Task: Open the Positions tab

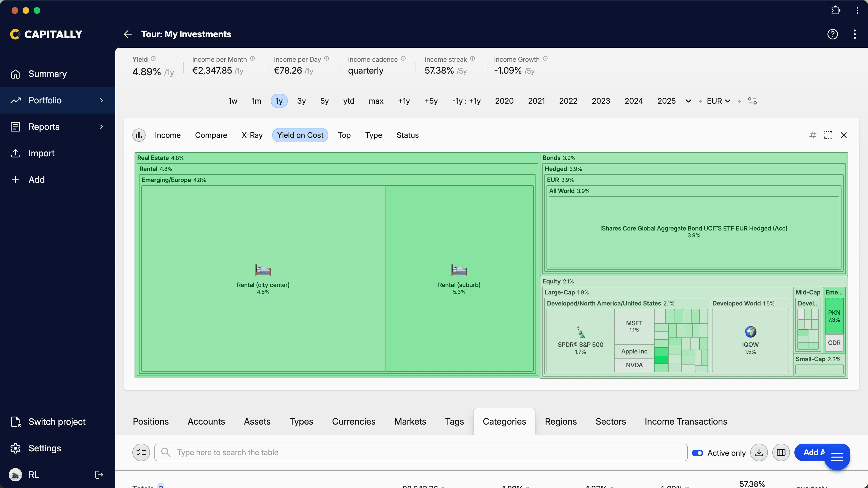Action: (x=151, y=422)
